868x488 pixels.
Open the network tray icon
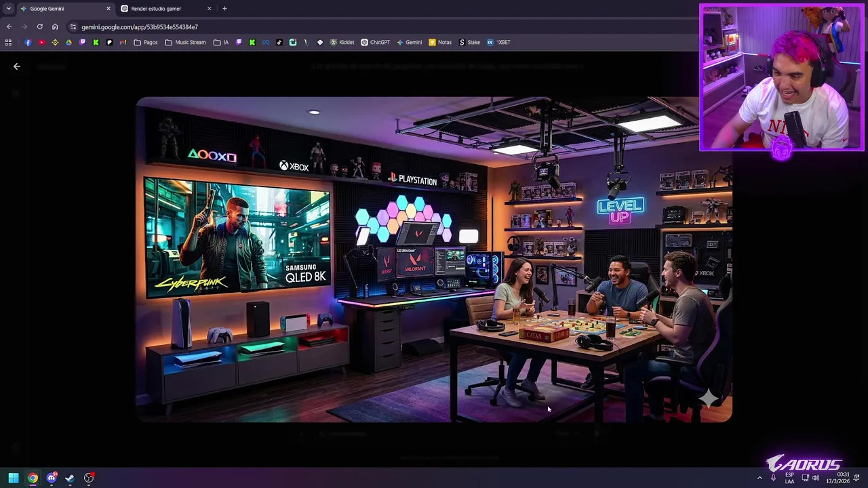(805, 478)
